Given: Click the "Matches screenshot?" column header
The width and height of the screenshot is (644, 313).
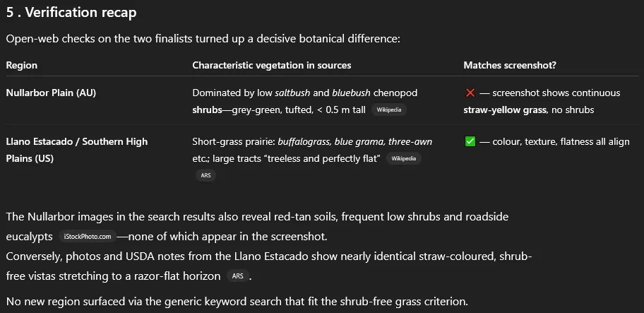Looking at the screenshot, I should tap(510, 65).
